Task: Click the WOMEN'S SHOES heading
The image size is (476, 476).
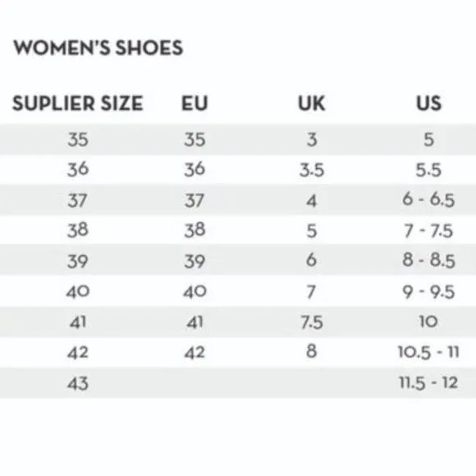Action: [x=98, y=48]
